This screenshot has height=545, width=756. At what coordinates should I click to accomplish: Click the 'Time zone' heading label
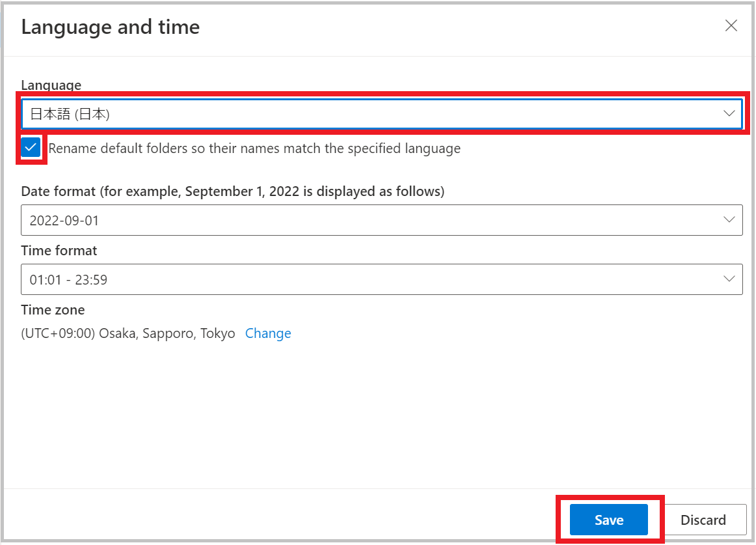pyautogui.click(x=53, y=310)
